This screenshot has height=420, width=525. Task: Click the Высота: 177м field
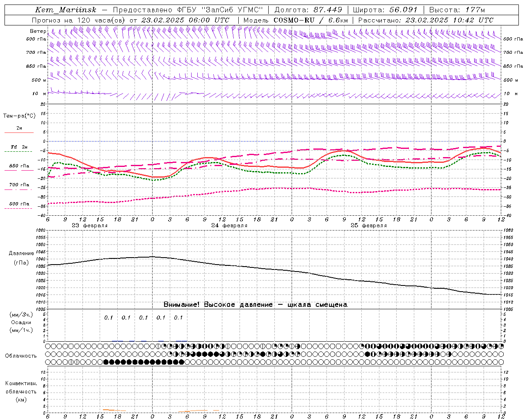pos(457,10)
